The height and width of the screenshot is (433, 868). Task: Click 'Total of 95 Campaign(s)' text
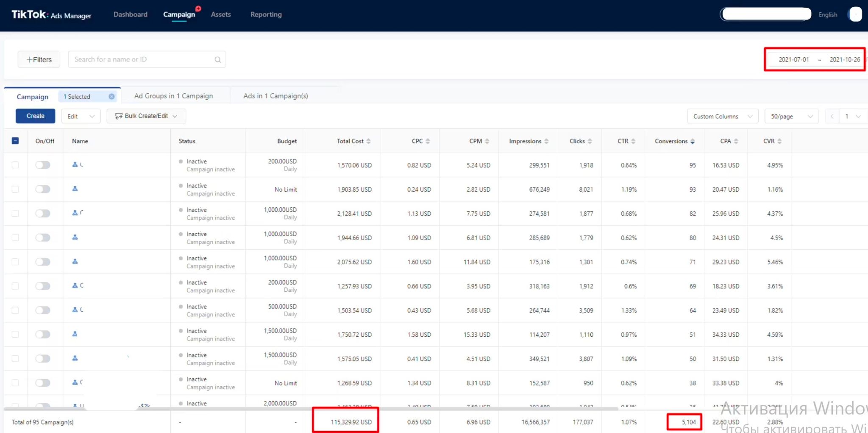click(42, 422)
